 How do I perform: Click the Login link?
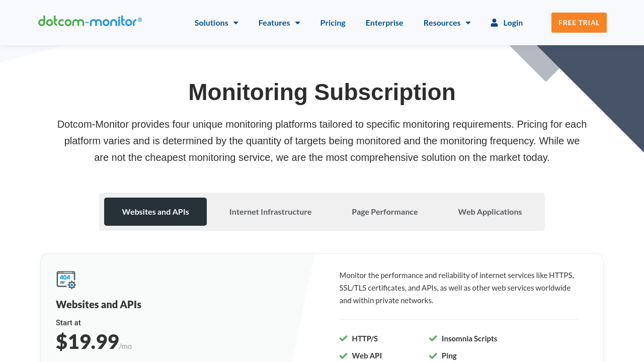tap(513, 23)
